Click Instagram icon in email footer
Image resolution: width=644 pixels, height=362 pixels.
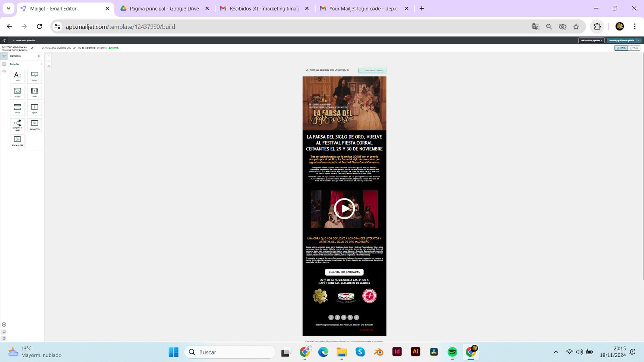click(331, 317)
